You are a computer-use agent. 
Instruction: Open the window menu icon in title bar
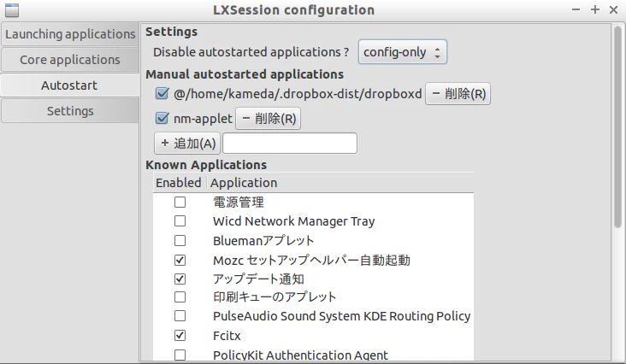point(12,10)
